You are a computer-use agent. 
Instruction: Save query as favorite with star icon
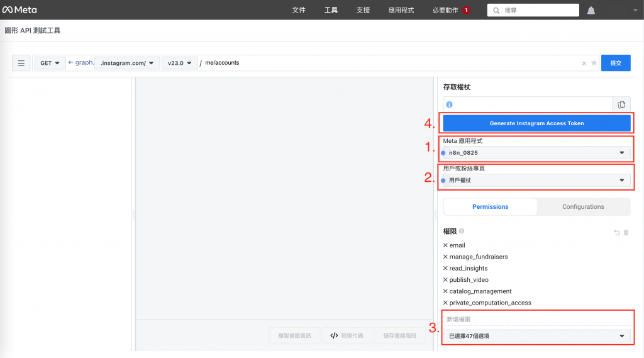click(x=594, y=63)
